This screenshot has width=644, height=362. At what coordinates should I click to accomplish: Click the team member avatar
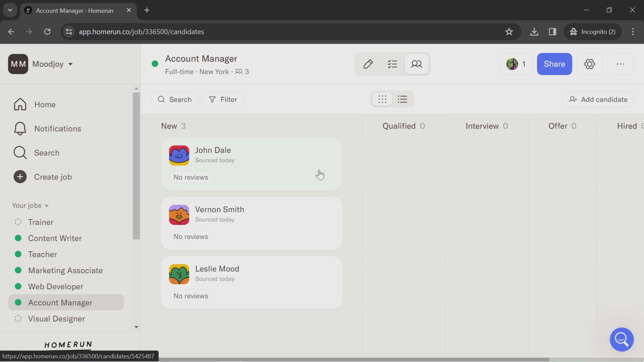[512, 64]
